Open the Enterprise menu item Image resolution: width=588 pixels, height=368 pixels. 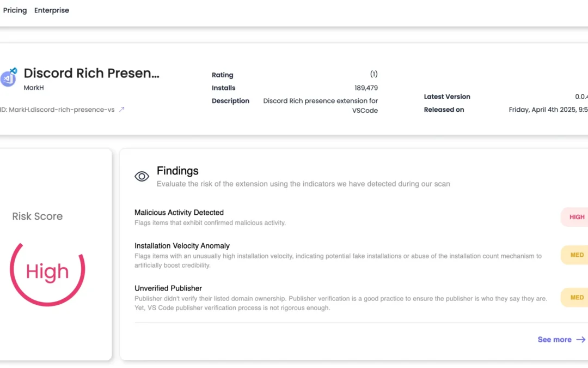[x=51, y=10]
